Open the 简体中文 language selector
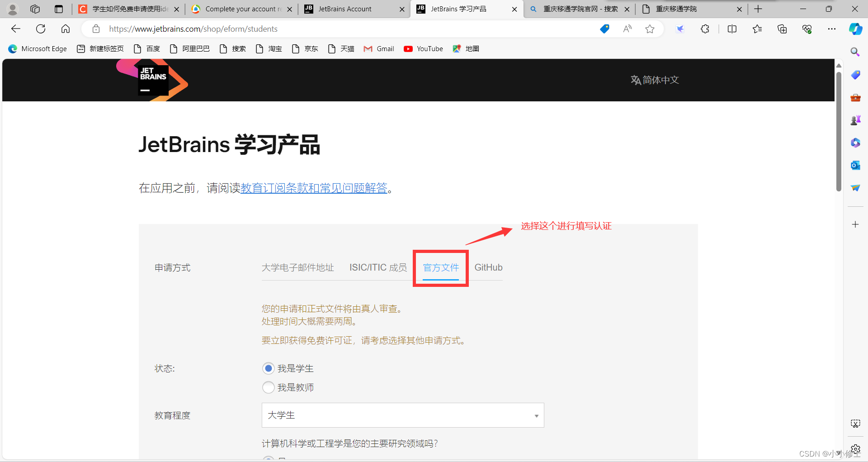 pos(655,80)
